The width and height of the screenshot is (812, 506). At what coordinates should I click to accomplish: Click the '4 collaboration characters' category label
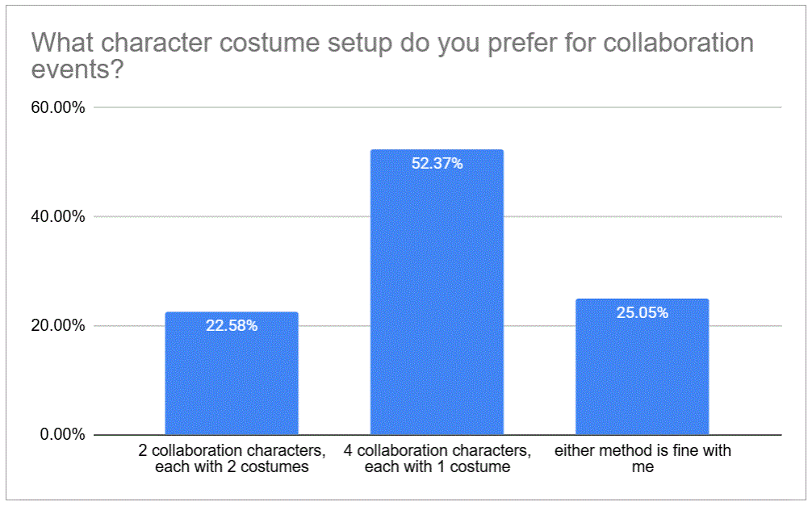[437, 458]
